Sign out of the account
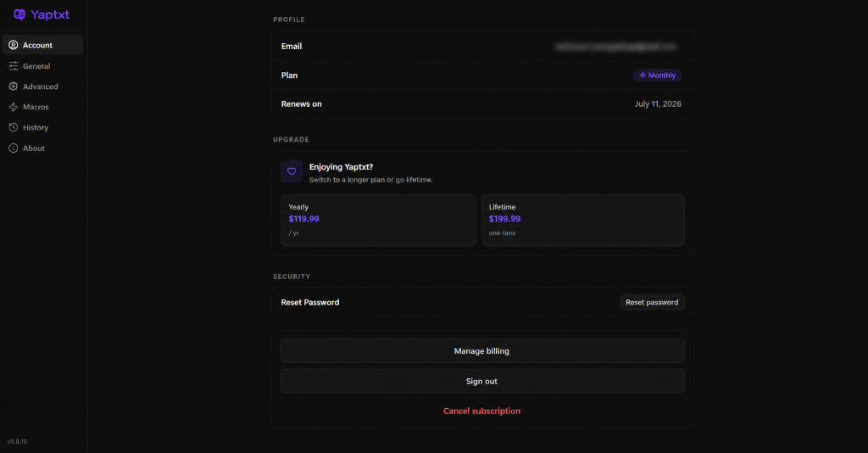The width and height of the screenshot is (868, 453). pyautogui.click(x=482, y=381)
